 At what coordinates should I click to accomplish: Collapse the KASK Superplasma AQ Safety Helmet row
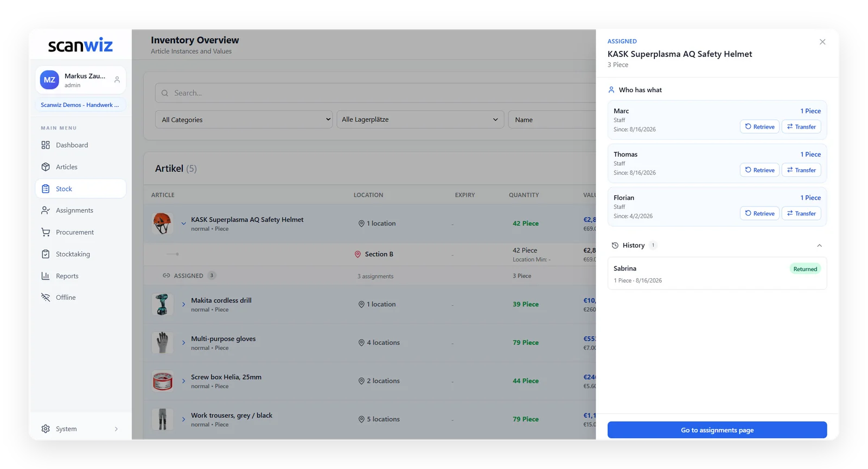tap(183, 223)
